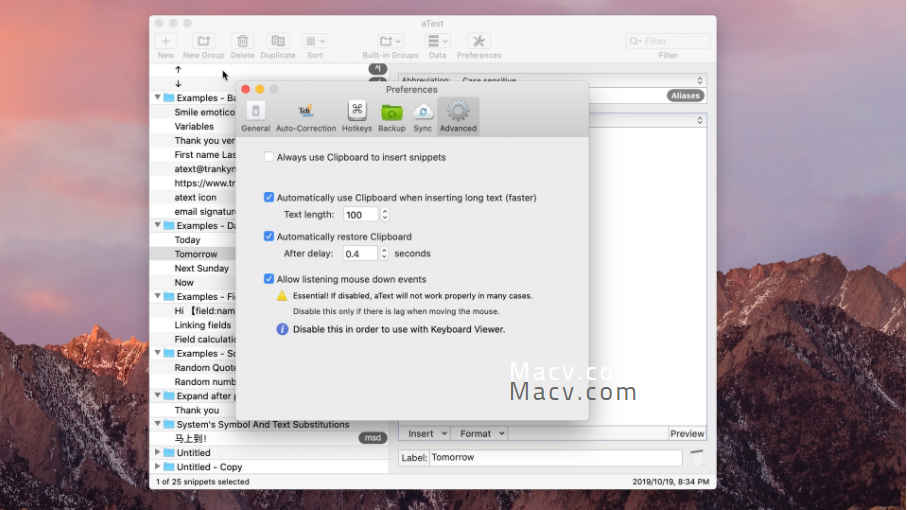
Task: Click the Untitled folder icon
Action: click(x=169, y=452)
